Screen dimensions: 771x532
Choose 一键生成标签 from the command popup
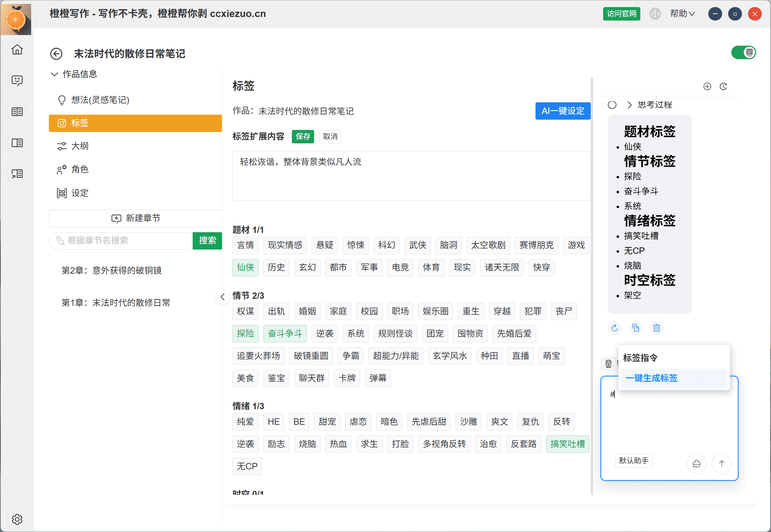pos(651,378)
